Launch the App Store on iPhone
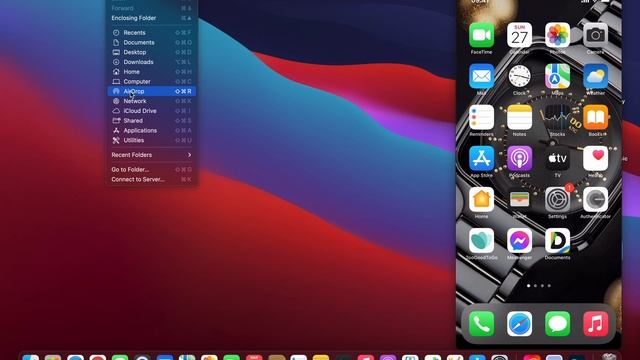Screen dimensions: 640x360 (481, 158)
